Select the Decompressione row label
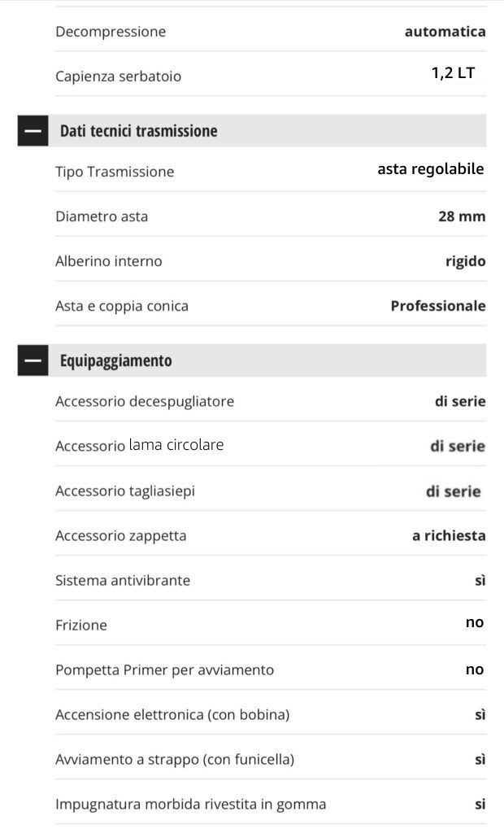This screenshot has width=504, height=833. click(x=111, y=32)
